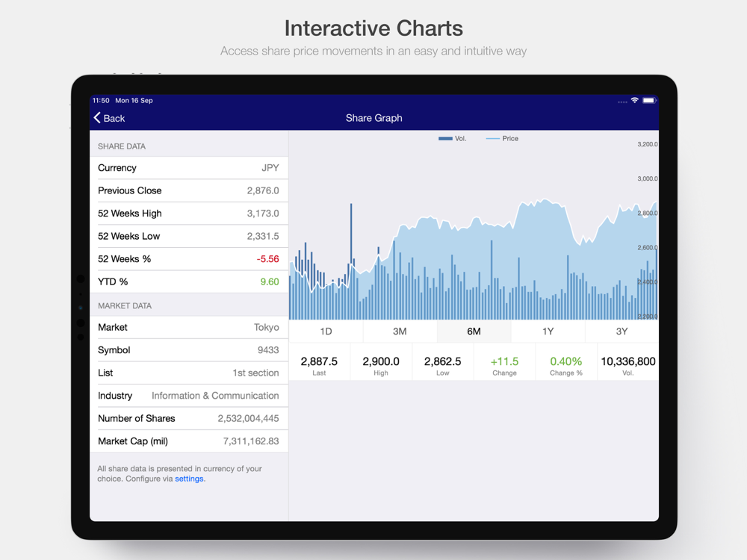The width and height of the screenshot is (747, 560).
Task: Tap the List value 1st section
Action: point(255,373)
